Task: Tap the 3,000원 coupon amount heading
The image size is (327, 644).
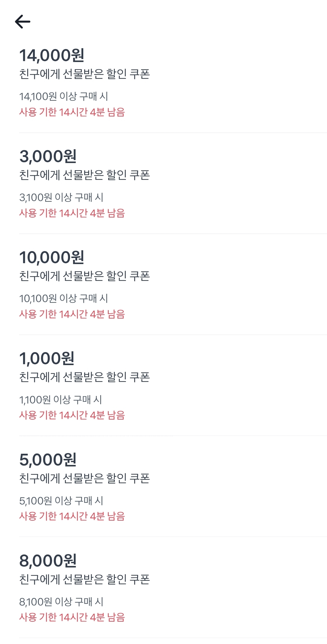Action: tap(48, 156)
